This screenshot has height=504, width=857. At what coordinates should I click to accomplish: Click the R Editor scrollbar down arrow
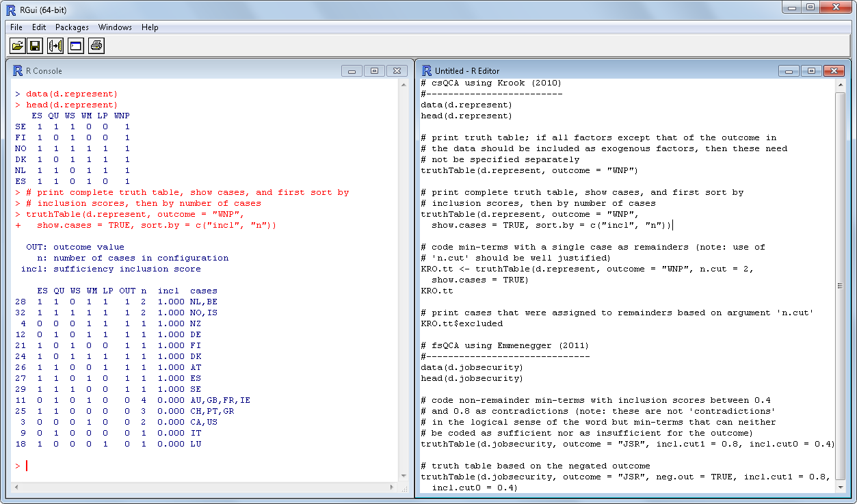tap(841, 488)
